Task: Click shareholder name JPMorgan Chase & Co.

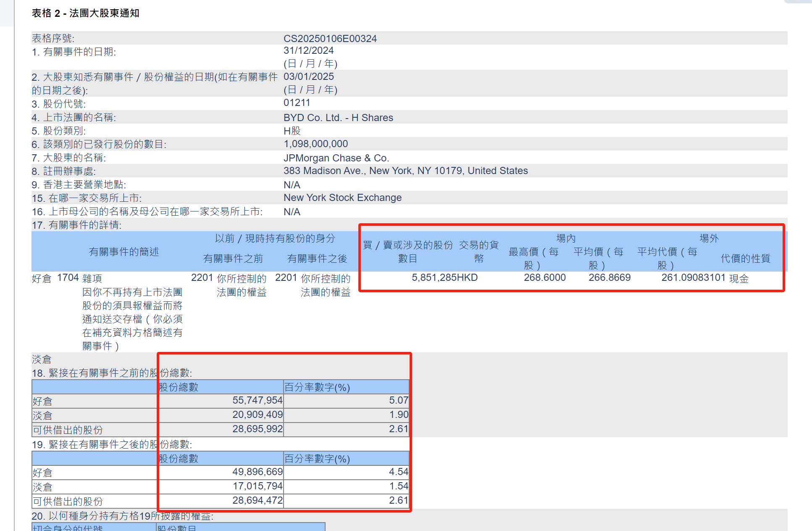Action: tap(336, 158)
